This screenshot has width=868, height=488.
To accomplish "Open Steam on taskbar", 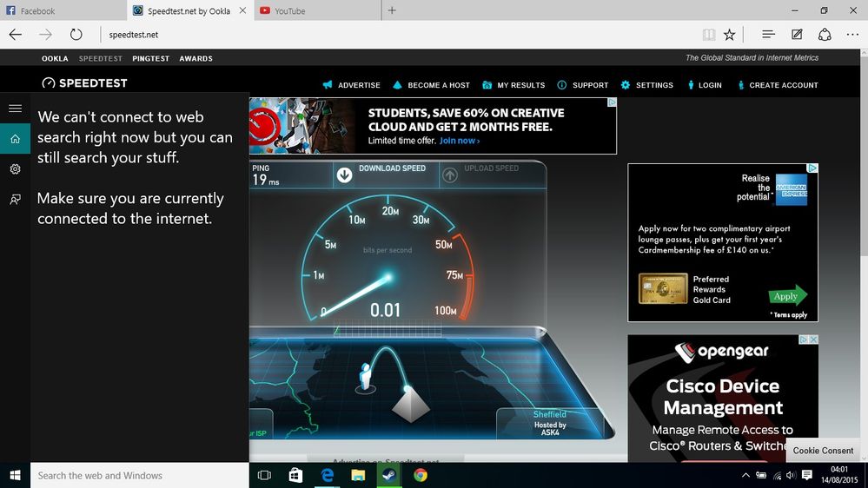I will (389, 475).
